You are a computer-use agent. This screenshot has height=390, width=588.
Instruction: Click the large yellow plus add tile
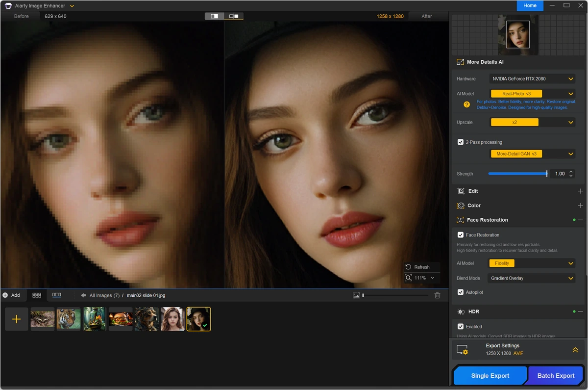tap(17, 319)
